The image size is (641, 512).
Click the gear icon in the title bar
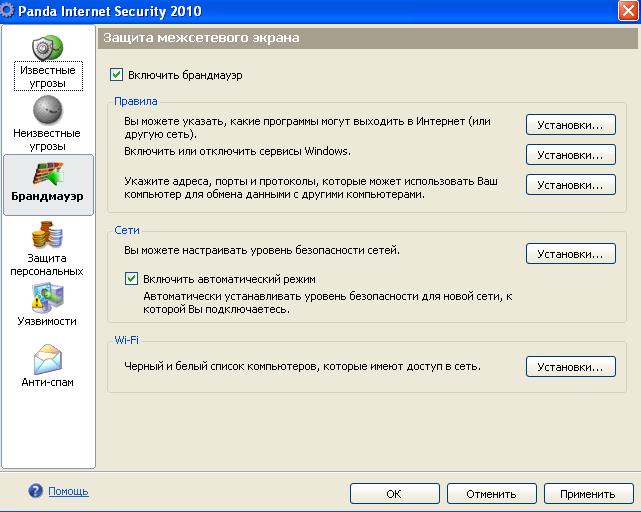coord(7,10)
